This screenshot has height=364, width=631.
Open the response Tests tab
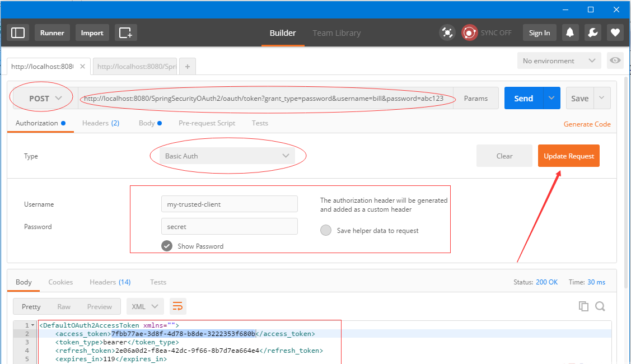tap(158, 282)
